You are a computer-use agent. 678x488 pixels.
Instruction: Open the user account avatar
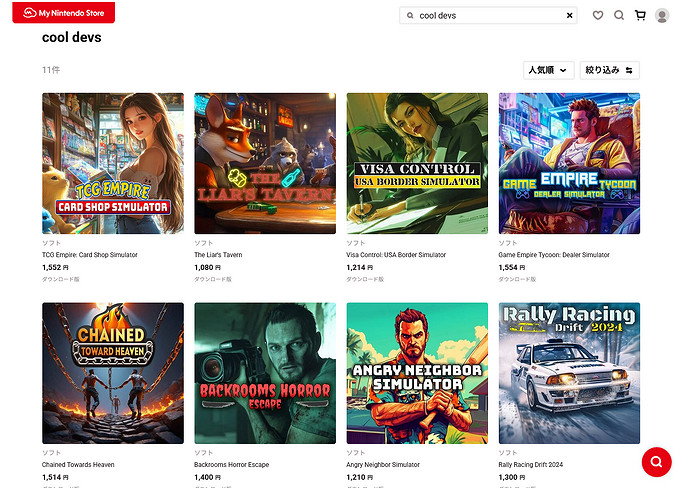[661, 16]
